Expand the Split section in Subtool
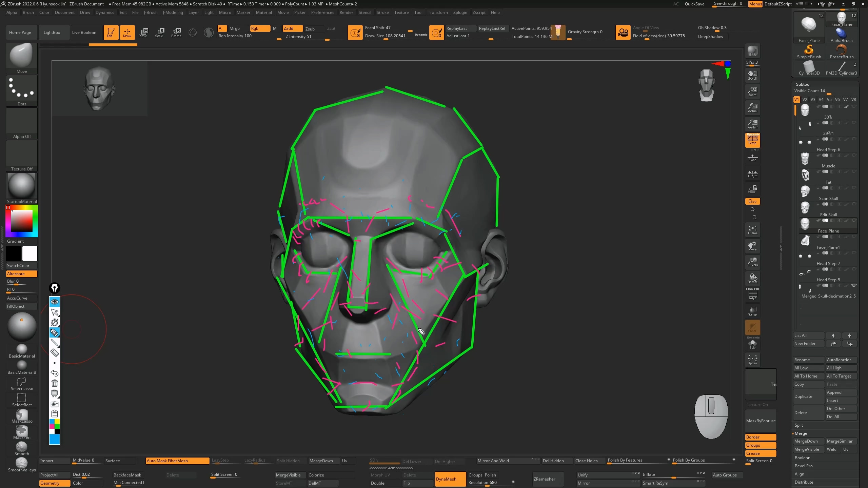 799,425
